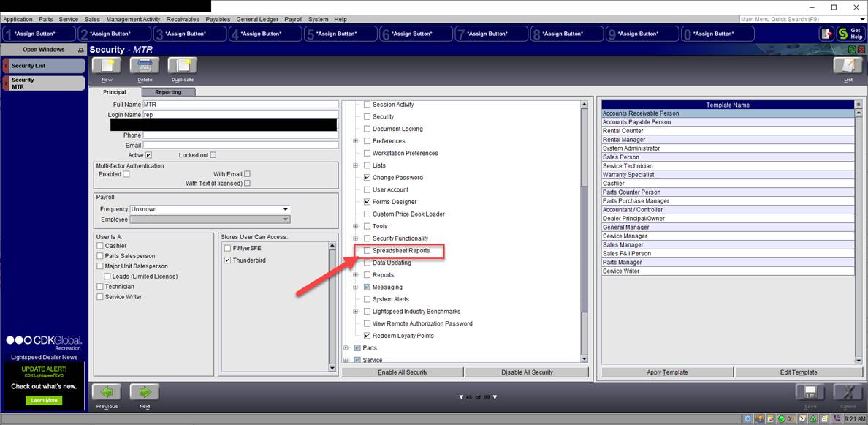
Task: Click blue gear icon in status bar
Action: tap(748, 419)
